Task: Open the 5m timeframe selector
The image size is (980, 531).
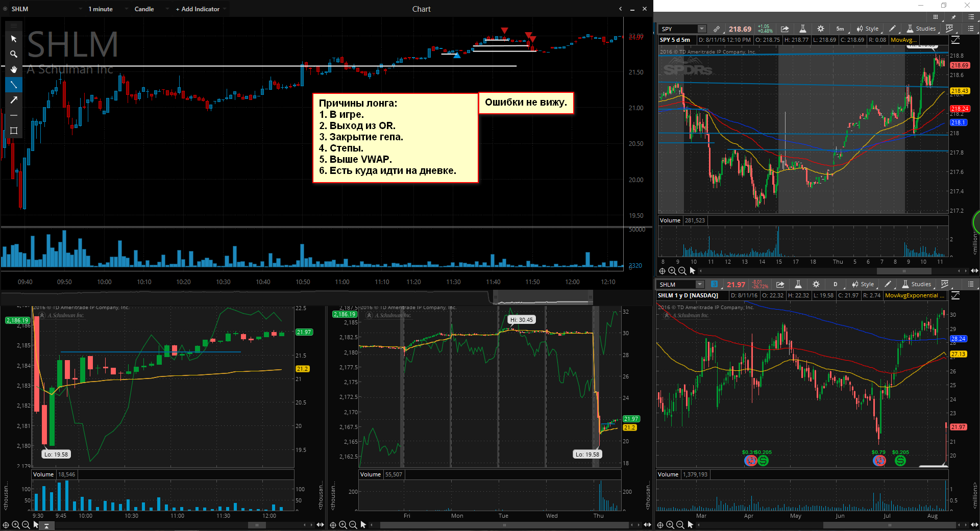Action: (x=840, y=29)
